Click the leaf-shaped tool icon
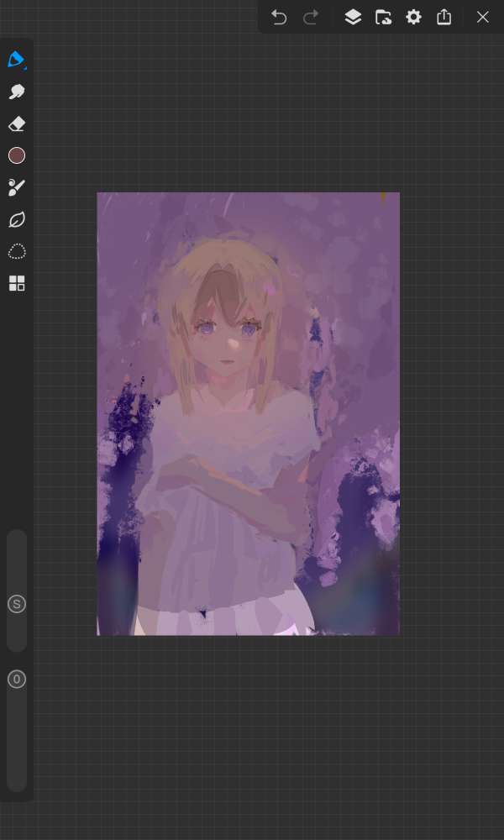Viewport: 504px width, 840px height. [17, 219]
